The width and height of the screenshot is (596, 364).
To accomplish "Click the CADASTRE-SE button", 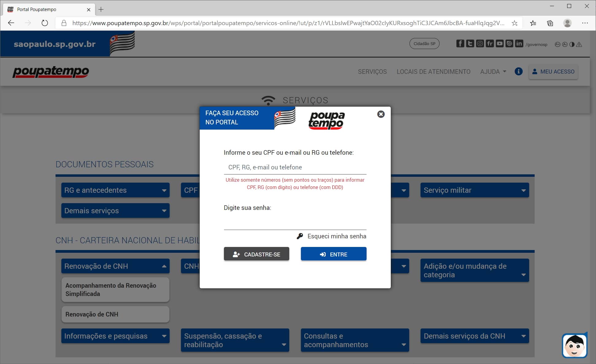I will pyautogui.click(x=256, y=254).
